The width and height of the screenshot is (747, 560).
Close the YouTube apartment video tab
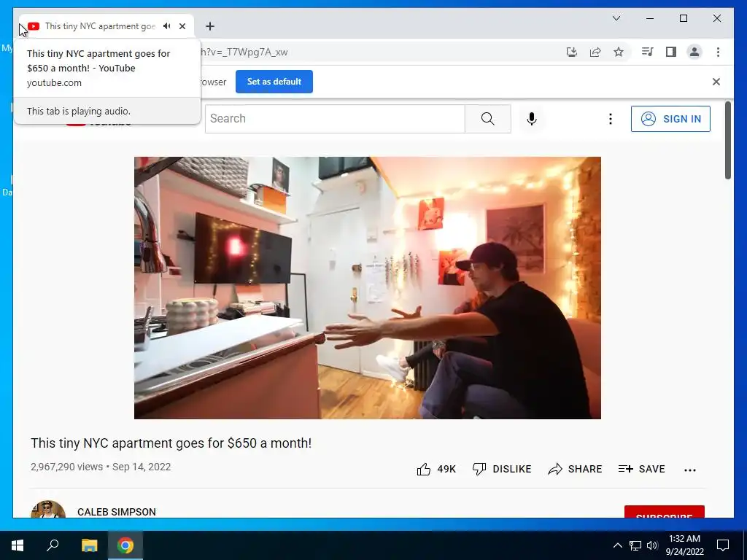click(x=182, y=26)
